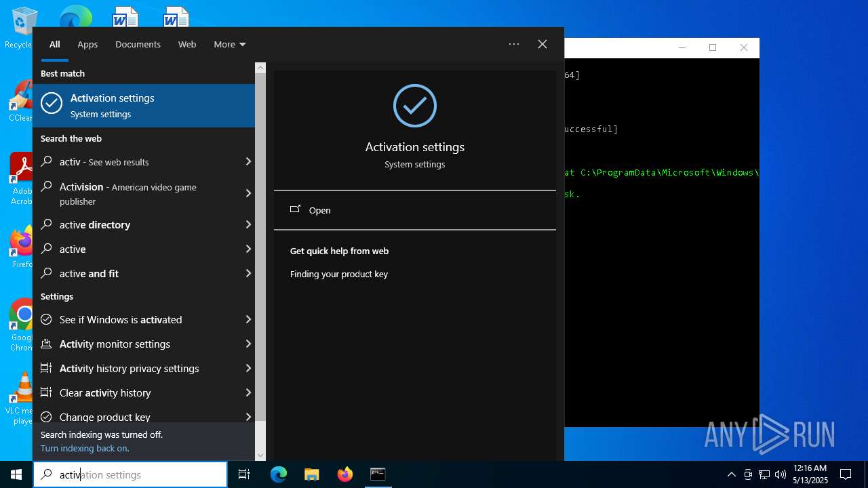This screenshot has width=868, height=488.
Task: Select 'active and fit' web suggestion
Action: [x=137, y=273]
